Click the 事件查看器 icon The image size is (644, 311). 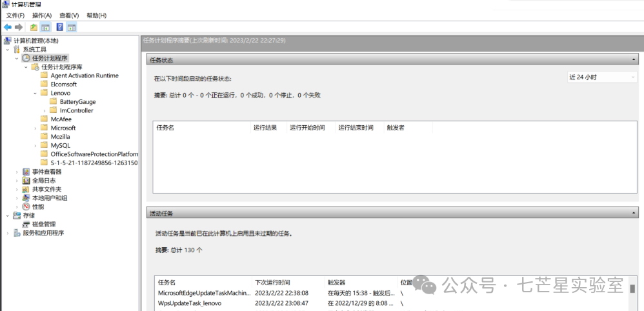pyautogui.click(x=26, y=172)
